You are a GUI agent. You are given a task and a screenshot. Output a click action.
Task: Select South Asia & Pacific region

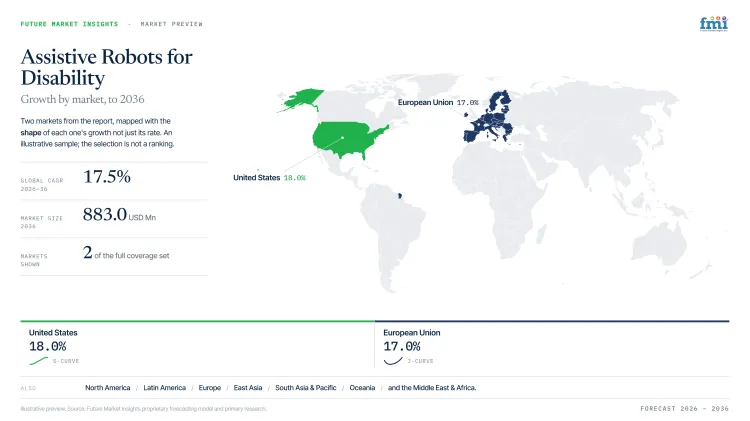306,388
